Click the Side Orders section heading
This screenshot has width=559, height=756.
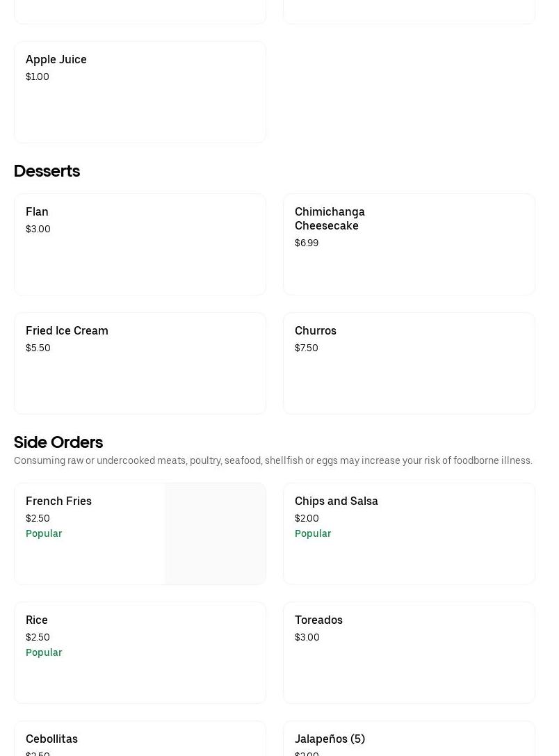tap(58, 442)
